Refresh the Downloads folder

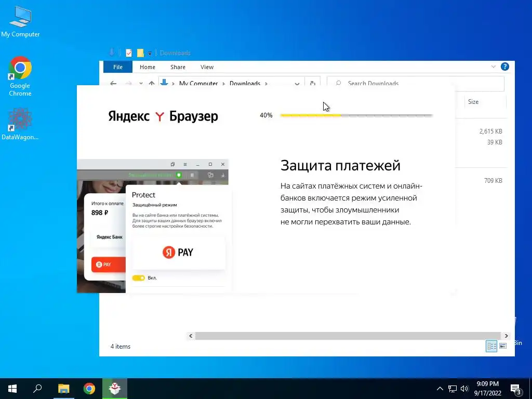point(312,83)
